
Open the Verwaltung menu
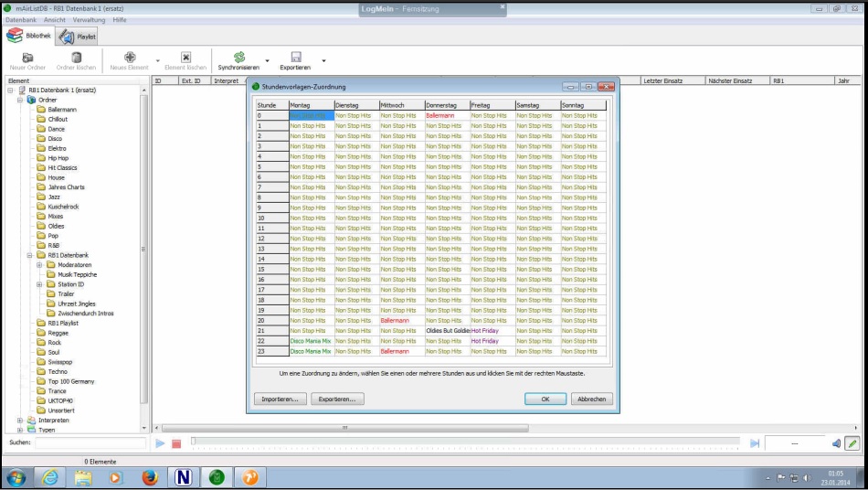click(x=89, y=19)
